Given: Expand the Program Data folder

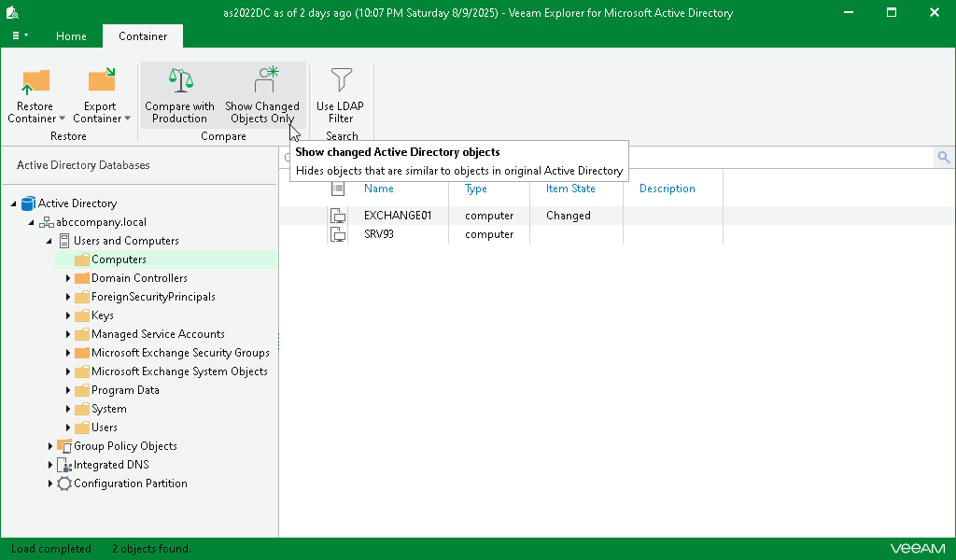Looking at the screenshot, I should pyautogui.click(x=67, y=390).
